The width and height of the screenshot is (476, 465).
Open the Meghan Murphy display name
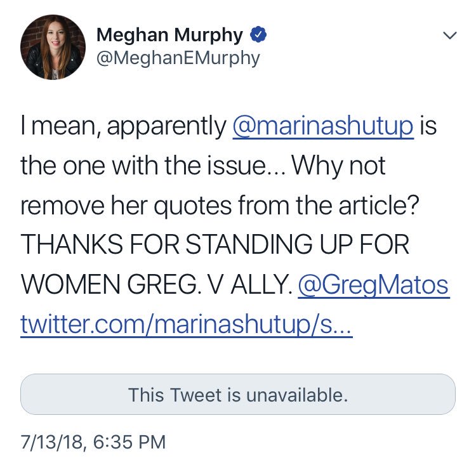click(x=171, y=36)
